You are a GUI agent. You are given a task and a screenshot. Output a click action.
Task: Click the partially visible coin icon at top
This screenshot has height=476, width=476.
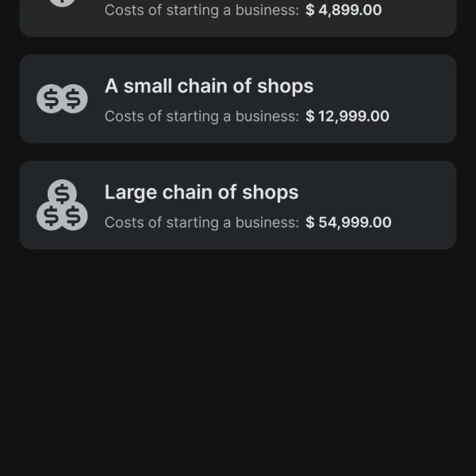pyautogui.click(x=62, y=2)
